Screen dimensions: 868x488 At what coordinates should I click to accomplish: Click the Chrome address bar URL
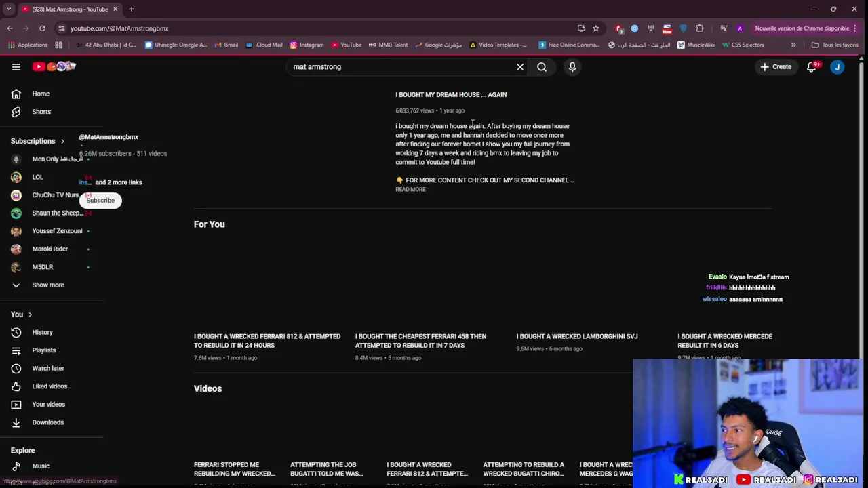point(119,28)
